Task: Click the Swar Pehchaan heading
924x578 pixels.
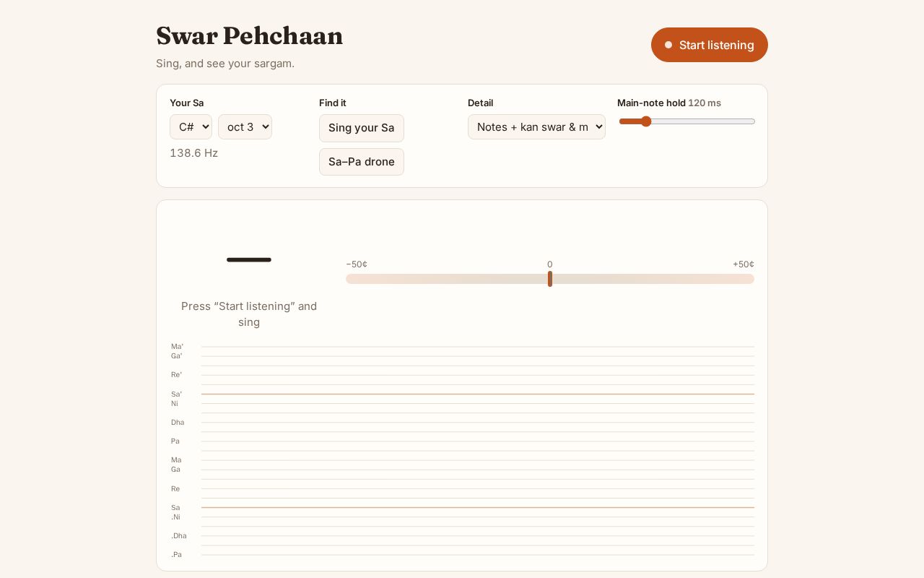Action: click(249, 35)
